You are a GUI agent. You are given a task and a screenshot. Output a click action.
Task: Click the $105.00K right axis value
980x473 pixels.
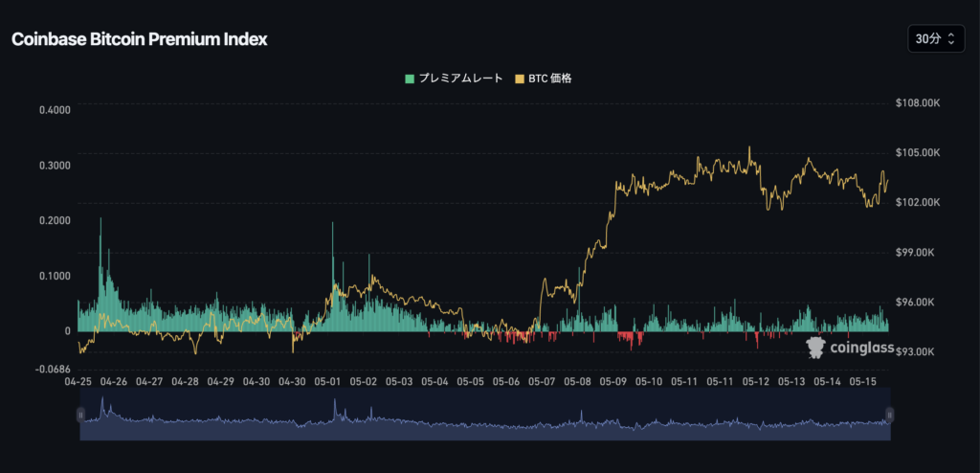point(918,152)
